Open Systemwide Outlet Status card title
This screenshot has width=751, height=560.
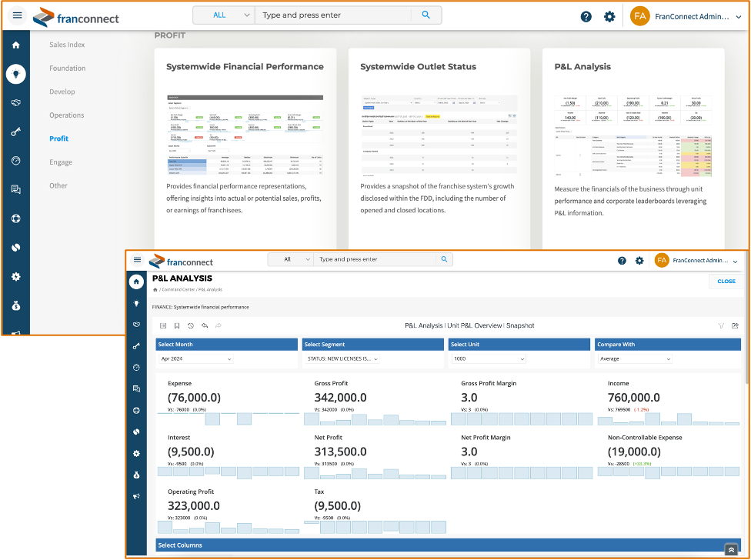(418, 66)
